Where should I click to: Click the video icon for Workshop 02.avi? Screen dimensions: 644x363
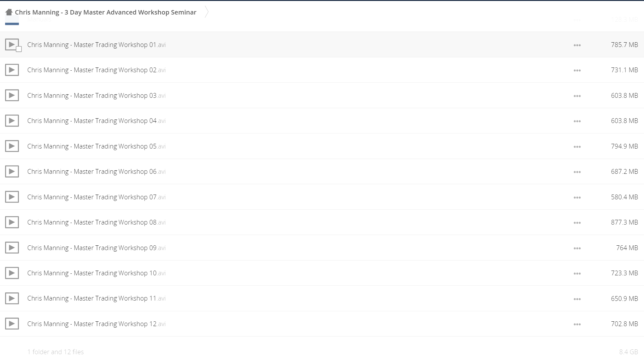[x=12, y=70]
